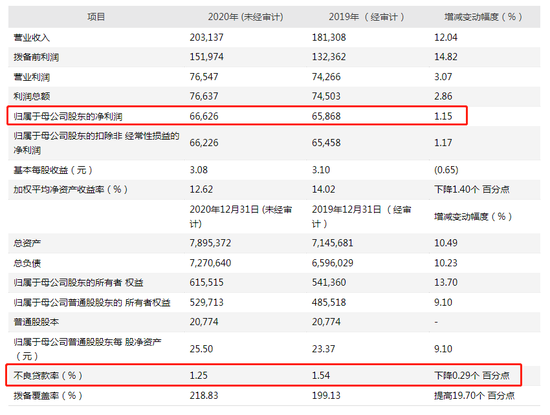Click 下降1.40个 百分点 cell
The image size is (550, 415).
pos(472,189)
